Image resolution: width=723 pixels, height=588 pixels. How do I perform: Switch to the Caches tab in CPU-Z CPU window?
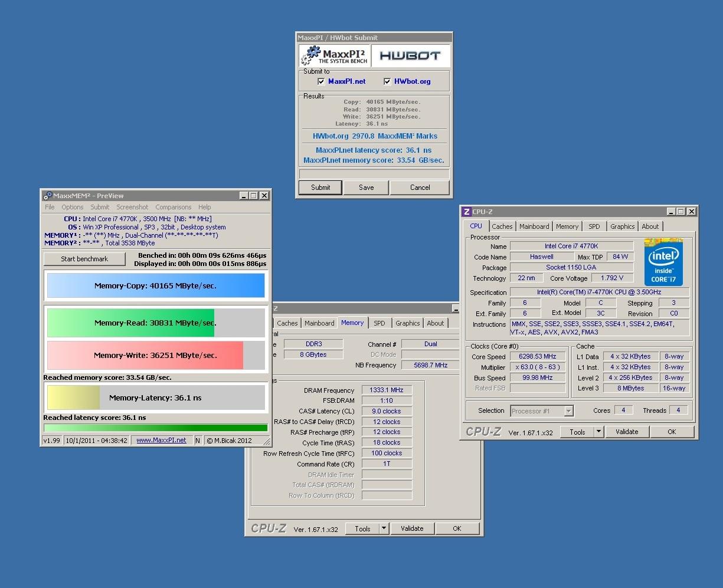502,226
